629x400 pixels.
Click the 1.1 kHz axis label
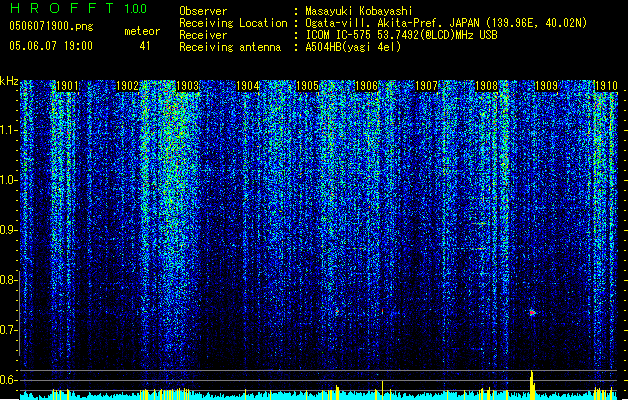click(8, 130)
